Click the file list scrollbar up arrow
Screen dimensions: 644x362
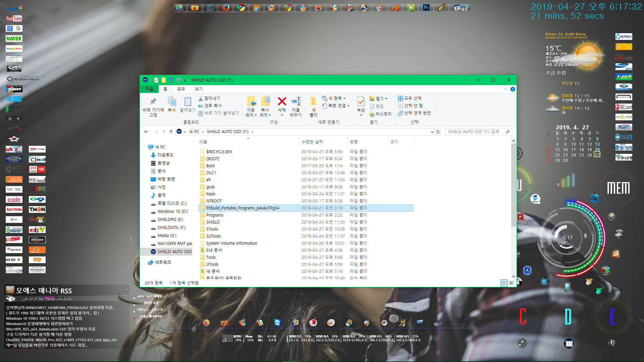click(x=514, y=141)
